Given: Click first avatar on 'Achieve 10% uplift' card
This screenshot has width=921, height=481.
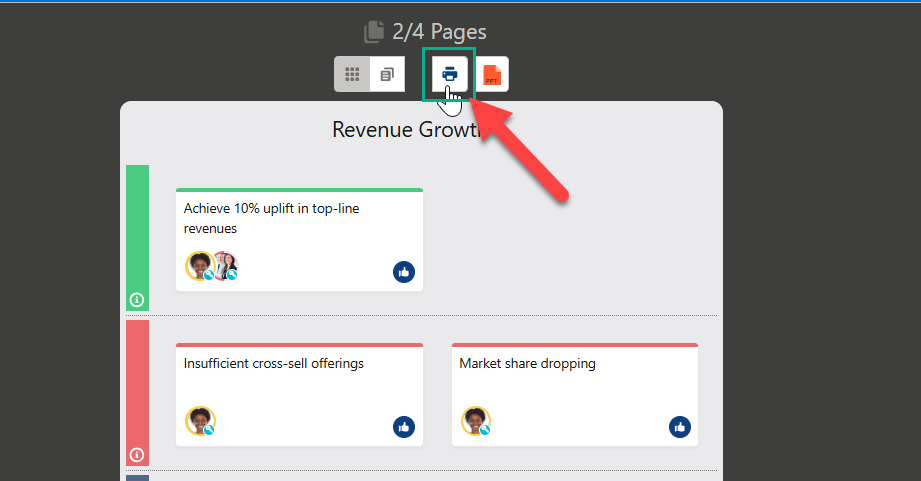Looking at the screenshot, I should click(199, 266).
